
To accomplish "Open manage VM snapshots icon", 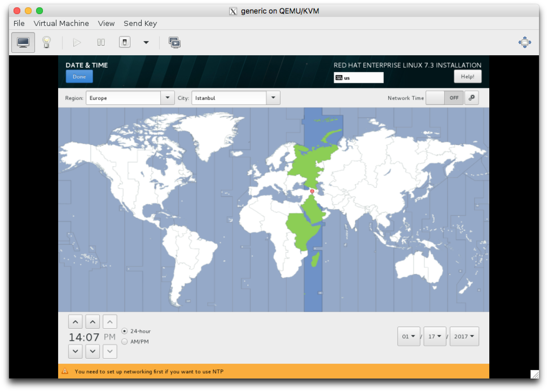I will click(175, 43).
